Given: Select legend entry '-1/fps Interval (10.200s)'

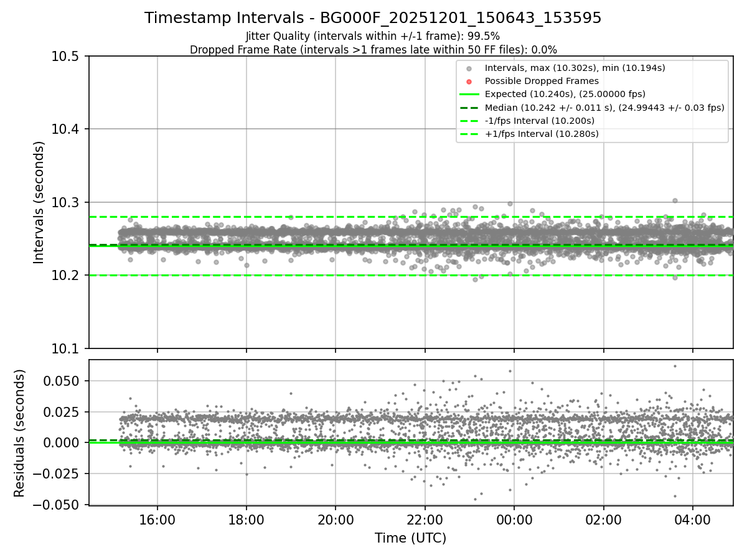Looking at the screenshot, I should (x=540, y=121).
